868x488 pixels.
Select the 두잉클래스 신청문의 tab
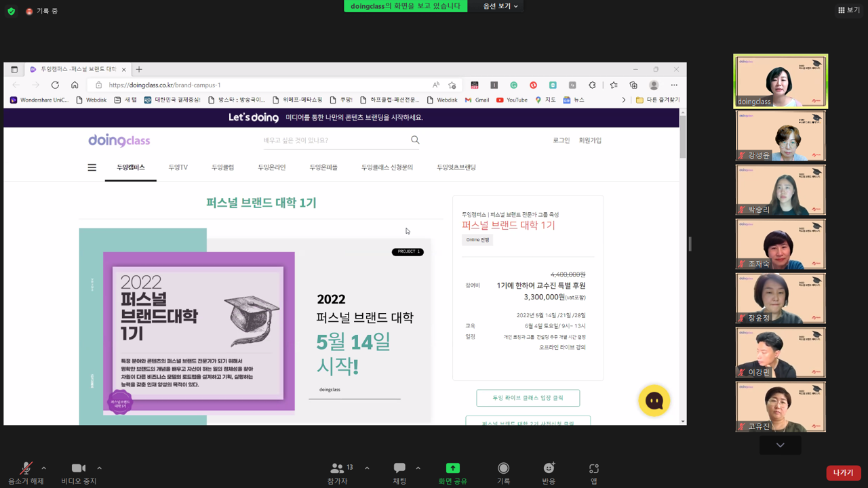pyautogui.click(x=387, y=167)
